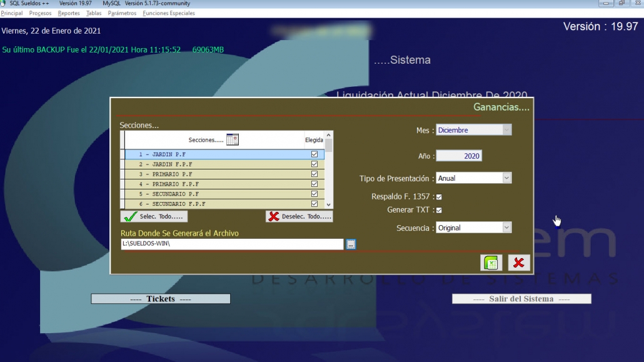This screenshot has height=362, width=644.
Task: Click the calendar grid icon beside Secciones header
Action: coord(233,139)
